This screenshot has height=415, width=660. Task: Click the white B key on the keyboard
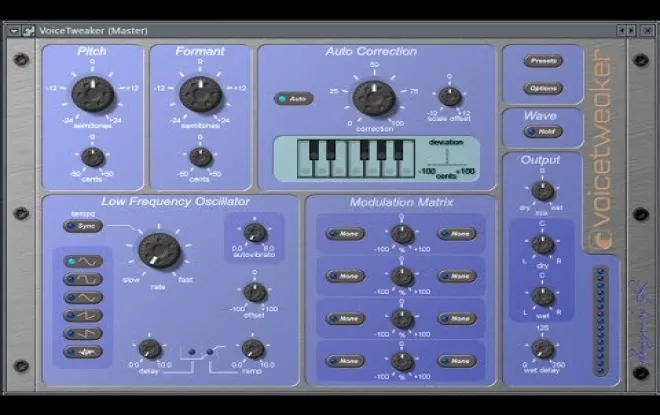pyautogui.click(x=407, y=169)
